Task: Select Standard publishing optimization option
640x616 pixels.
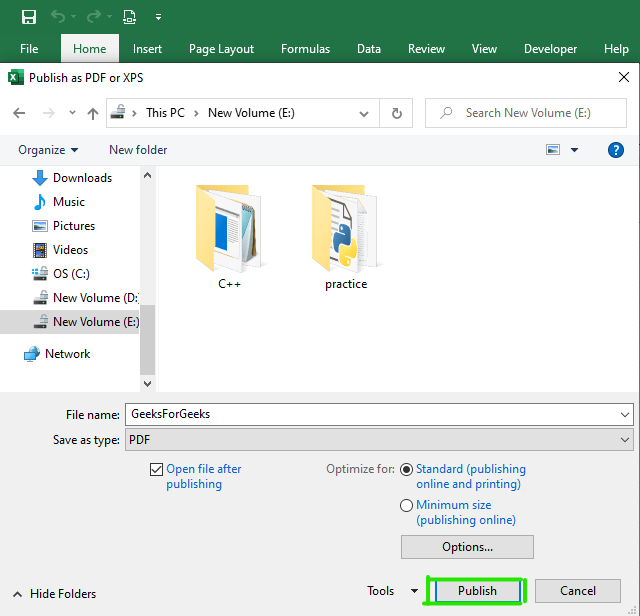Action: (x=406, y=469)
